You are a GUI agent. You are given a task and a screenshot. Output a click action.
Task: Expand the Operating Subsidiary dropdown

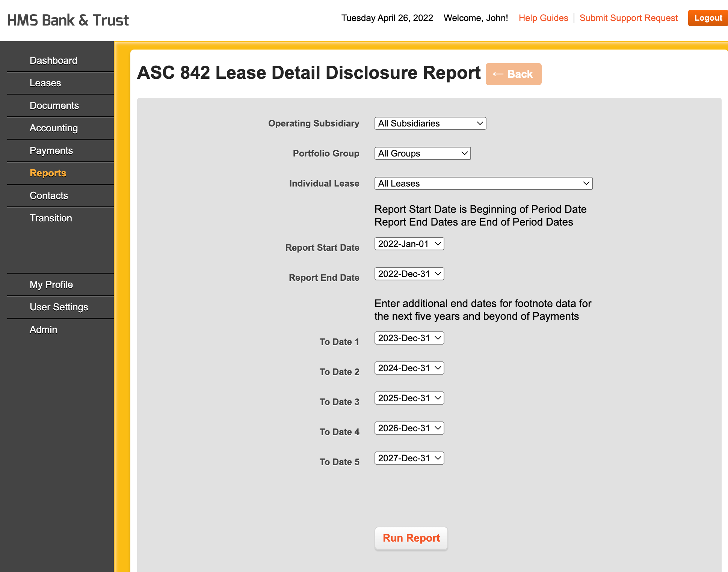click(430, 123)
